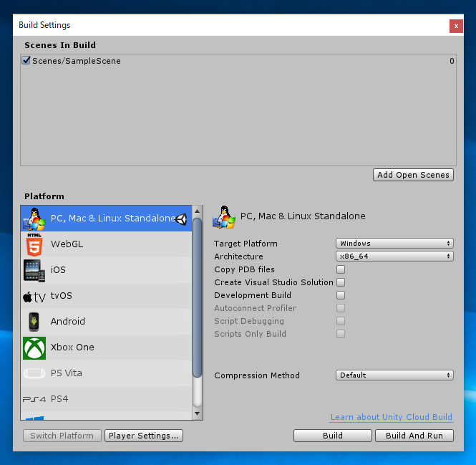This screenshot has height=465, width=476.
Task: Select Android platform row
Action: pos(106,322)
